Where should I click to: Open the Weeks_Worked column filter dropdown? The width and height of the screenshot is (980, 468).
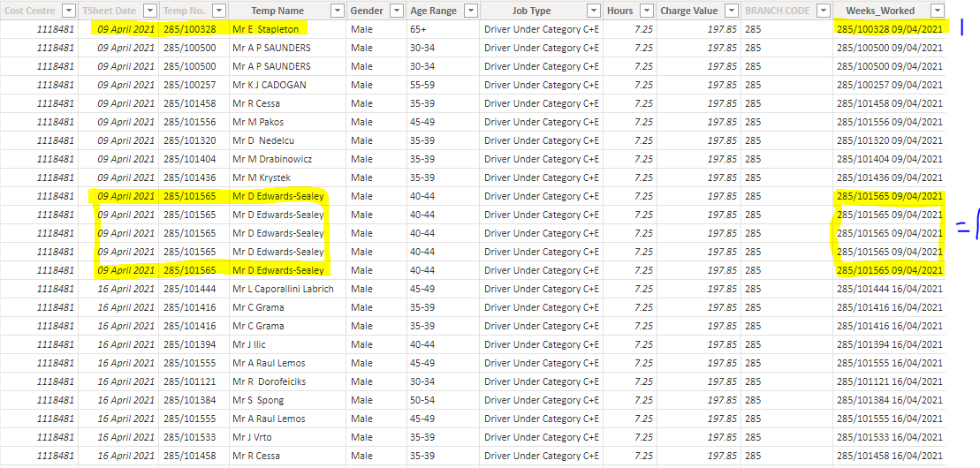pyautogui.click(x=937, y=11)
